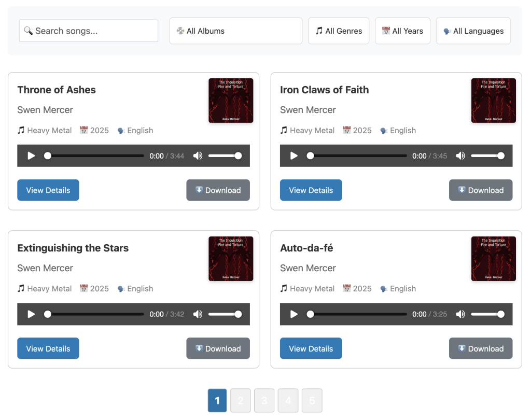
Task: Click Extinguishing the Stars album cover thumbnail
Action: click(231, 259)
